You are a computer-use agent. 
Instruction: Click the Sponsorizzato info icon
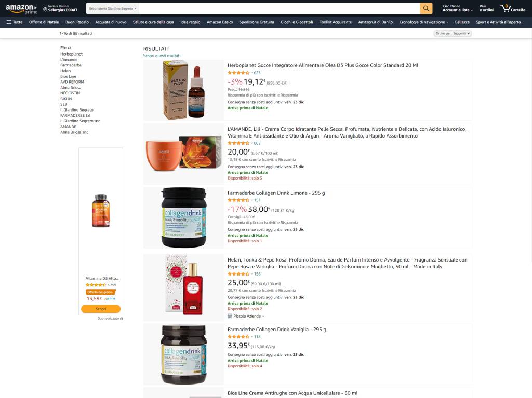(122, 319)
